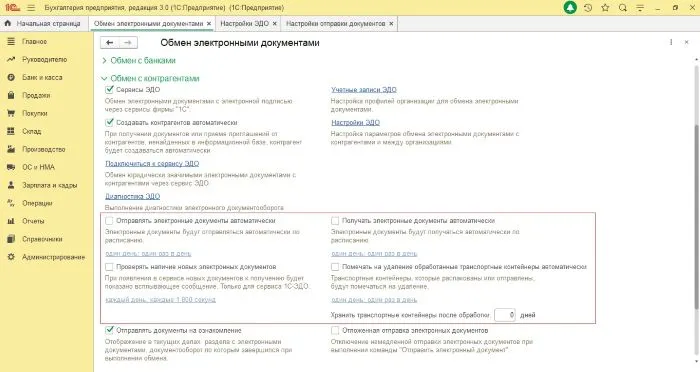Close the Обмен электронными документами form
This screenshot has height=372, width=700.
point(687,42)
